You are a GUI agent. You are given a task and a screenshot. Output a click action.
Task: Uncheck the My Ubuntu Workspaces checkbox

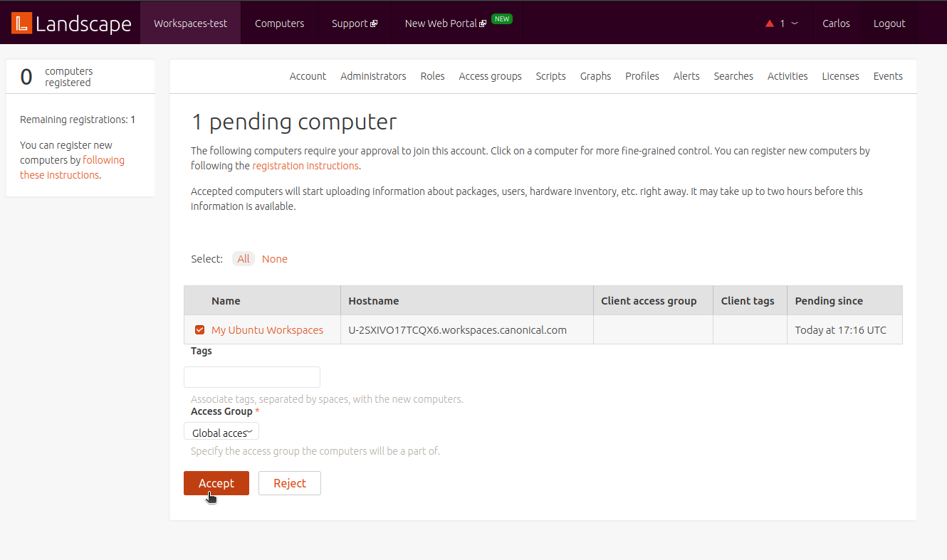click(199, 329)
